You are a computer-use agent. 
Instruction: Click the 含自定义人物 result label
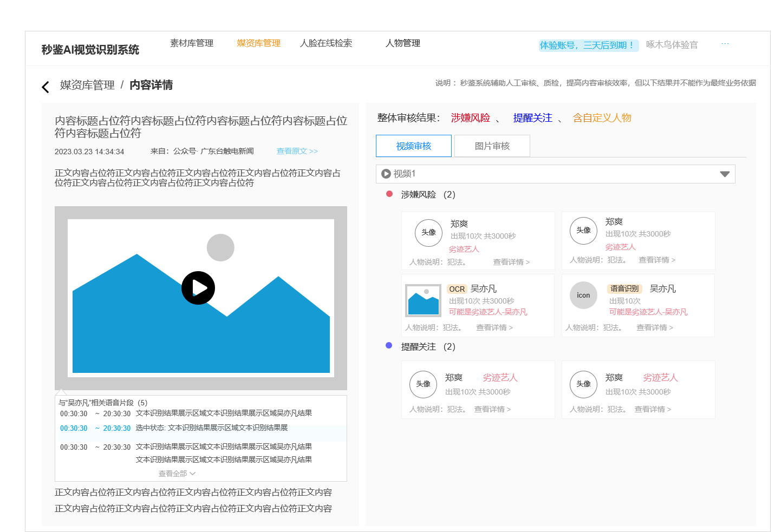point(602,118)
